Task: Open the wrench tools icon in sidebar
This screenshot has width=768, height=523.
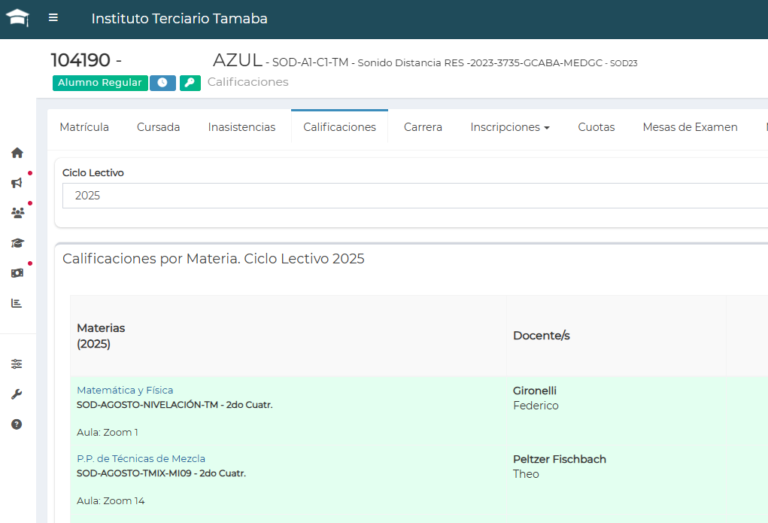Action: coord(17,394)
